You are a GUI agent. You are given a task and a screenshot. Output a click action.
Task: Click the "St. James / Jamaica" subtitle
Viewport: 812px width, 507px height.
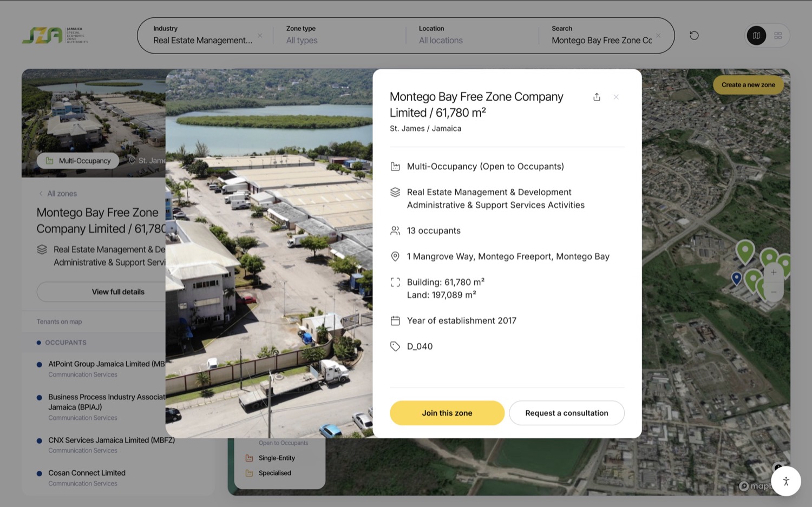425,129
